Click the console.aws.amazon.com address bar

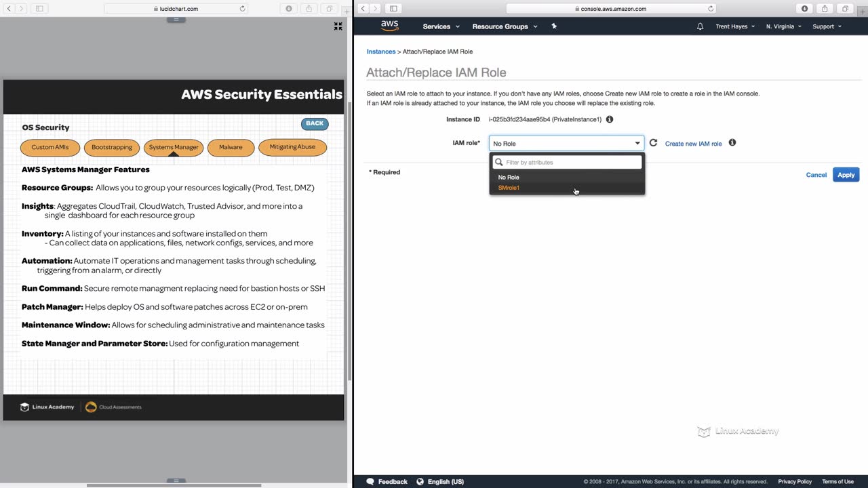pyautogui.click(x=610, y=9)
